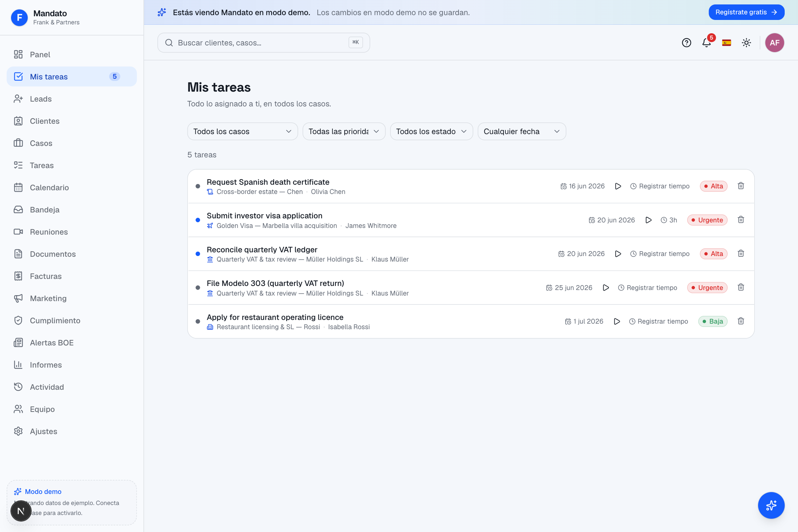This screenshot has width=798, height=532.
Task: Open Cumplimiento in sidebar
Action: point(72,321)
